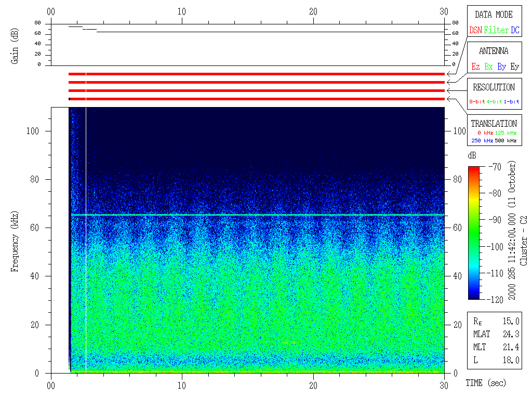Viewport: 532px width, 399px height.
Task: Pick the 1-bit resolution label
Action: 511,102
